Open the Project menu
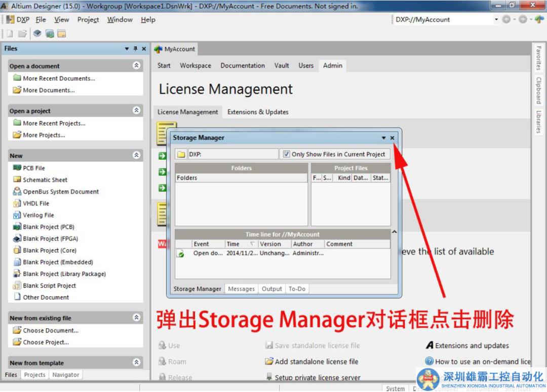547x392 pixels. (88, 20)
